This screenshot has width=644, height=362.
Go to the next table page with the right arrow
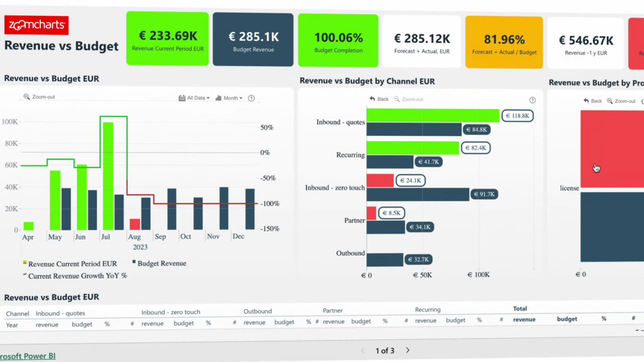tap(407, 351)
